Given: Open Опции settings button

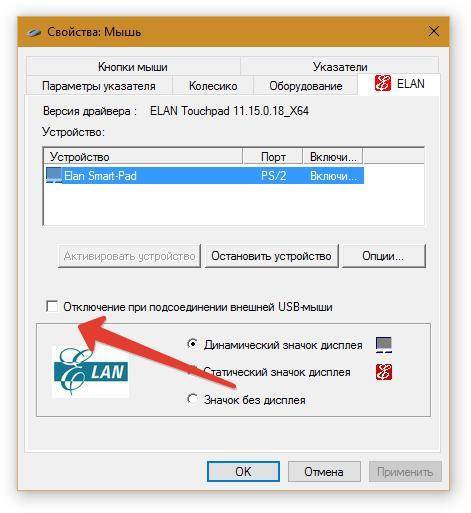Looking at the screenshot, I should click(x=384, y=256).
